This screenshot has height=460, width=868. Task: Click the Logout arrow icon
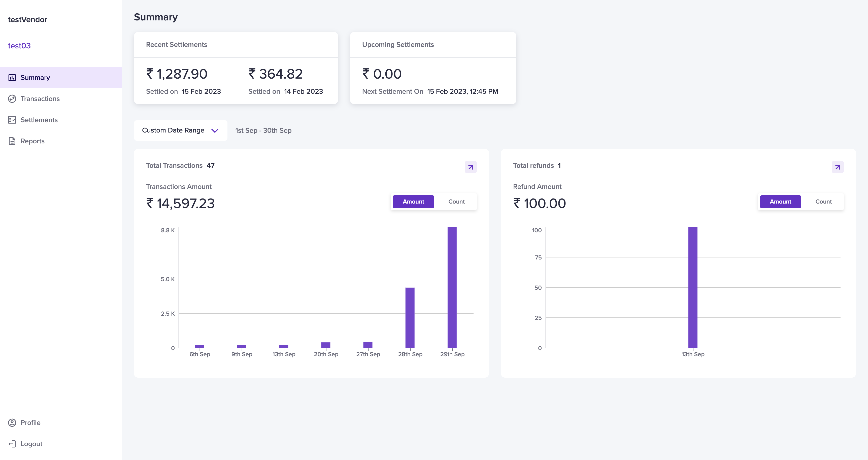(x=12, y=444)
